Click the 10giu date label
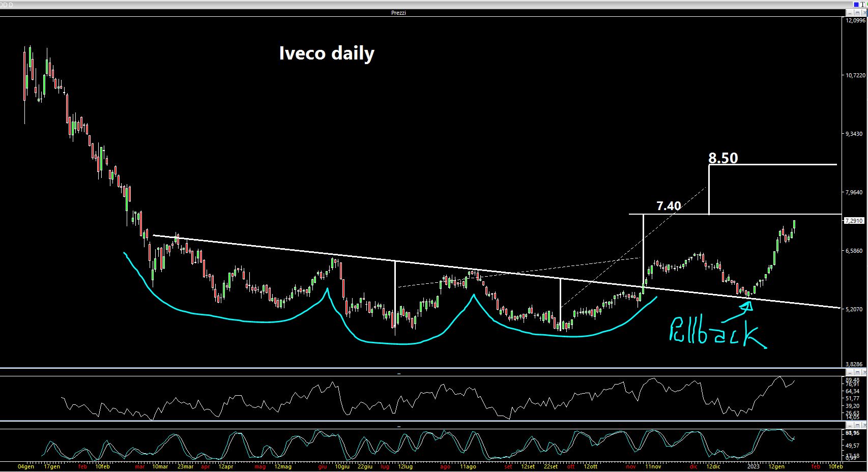This screenshot has width=868, height=472. click(x=342, y=466)
